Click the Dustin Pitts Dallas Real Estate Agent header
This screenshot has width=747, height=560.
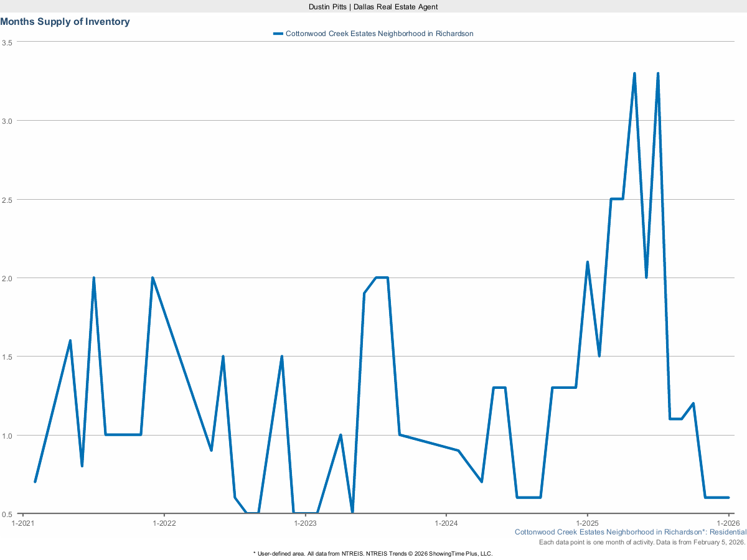tap(373, 7)
